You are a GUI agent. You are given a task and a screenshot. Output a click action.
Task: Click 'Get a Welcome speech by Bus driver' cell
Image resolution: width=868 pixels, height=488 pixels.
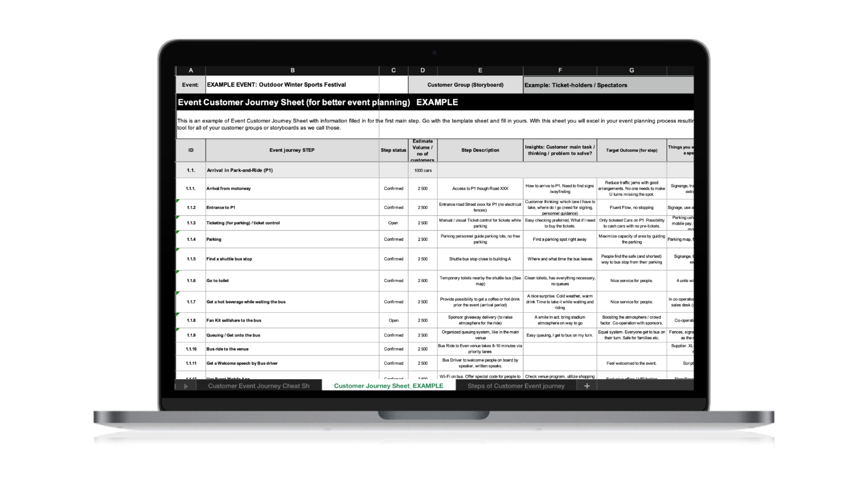tap(292, 363)
